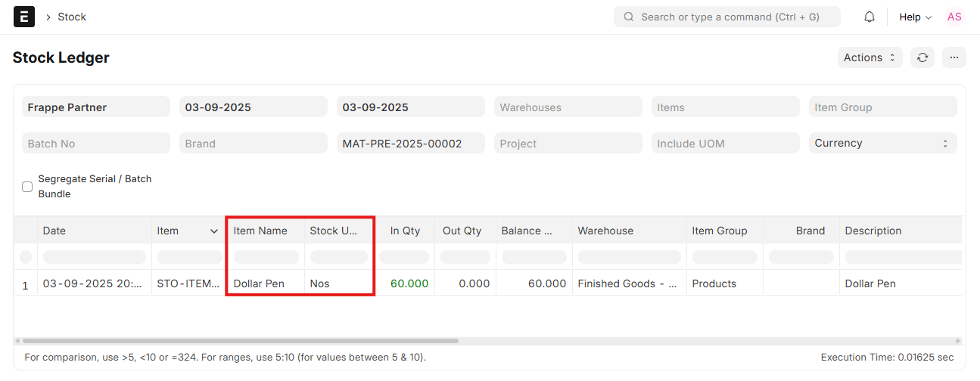
Task: Click the Warehouse column header
Action: point(605,231)
